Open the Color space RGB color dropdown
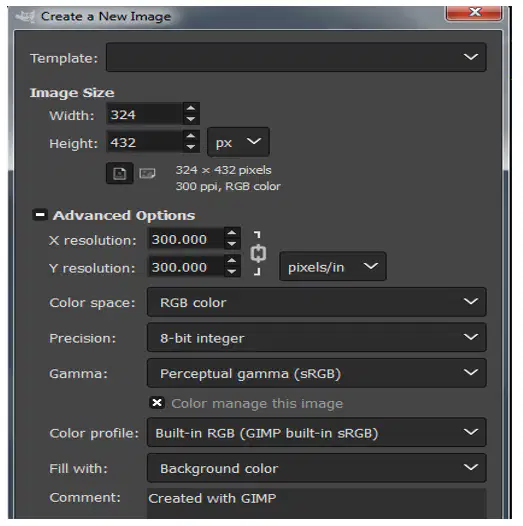 (317, 302)
